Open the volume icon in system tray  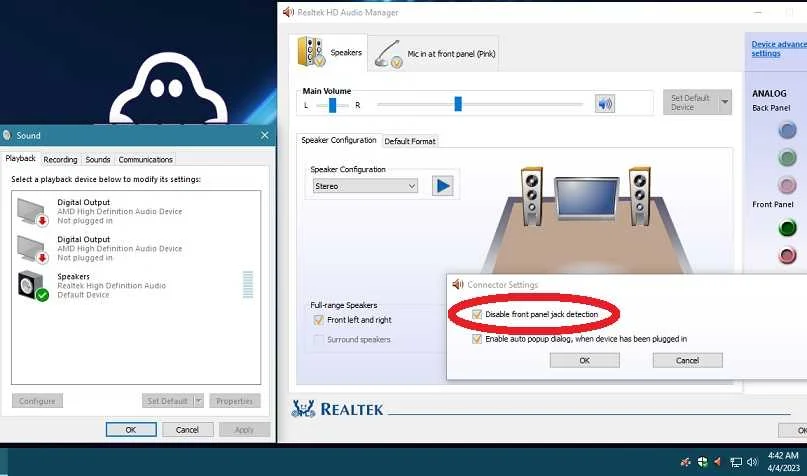click(x=752, y=462)
